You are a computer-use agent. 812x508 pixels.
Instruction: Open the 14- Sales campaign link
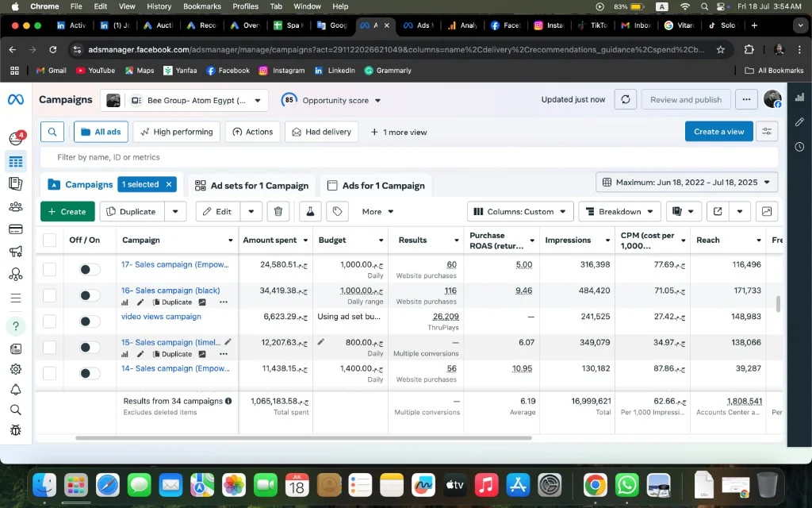click(175, 368)
